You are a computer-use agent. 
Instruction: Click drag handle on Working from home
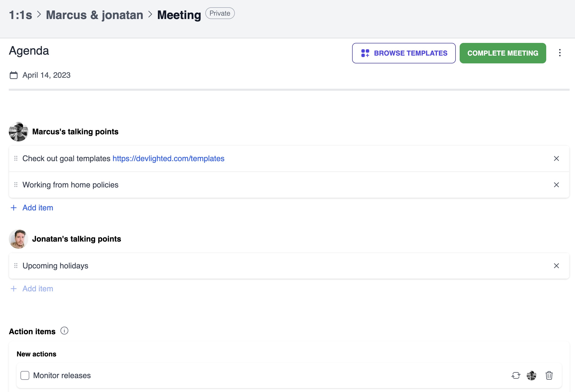click(16, 185)
